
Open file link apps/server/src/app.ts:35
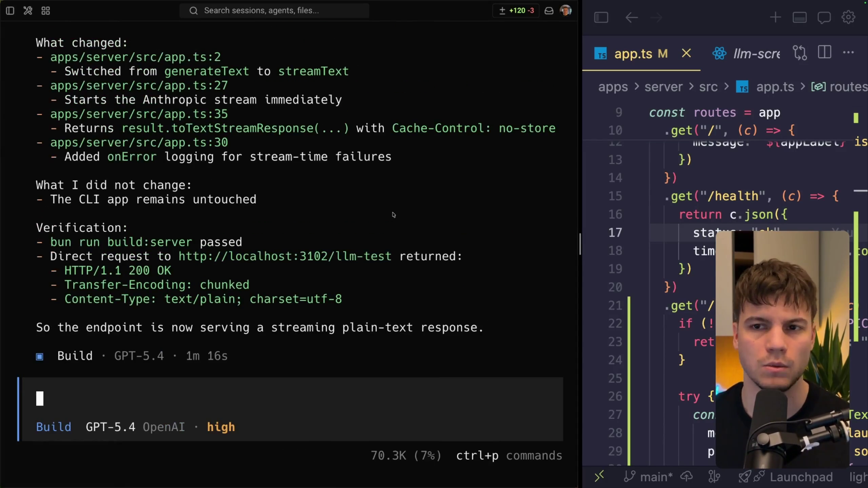(139, 114)
